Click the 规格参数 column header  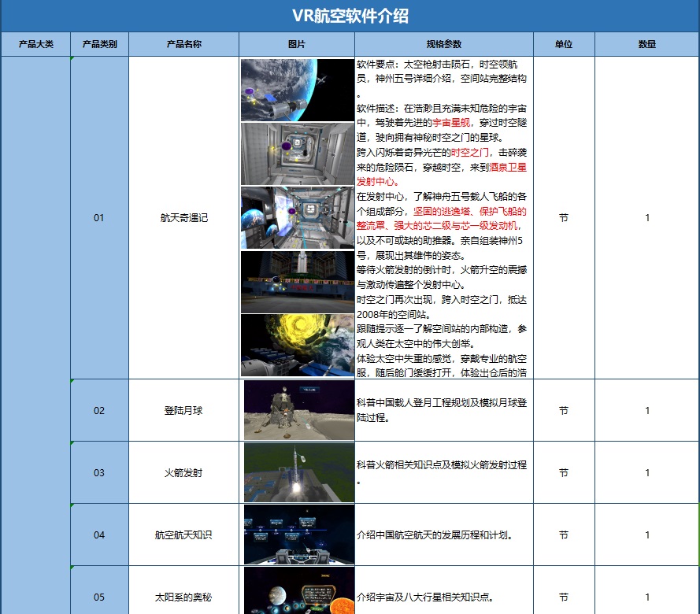pyautogui.click(x=444, y=44)
